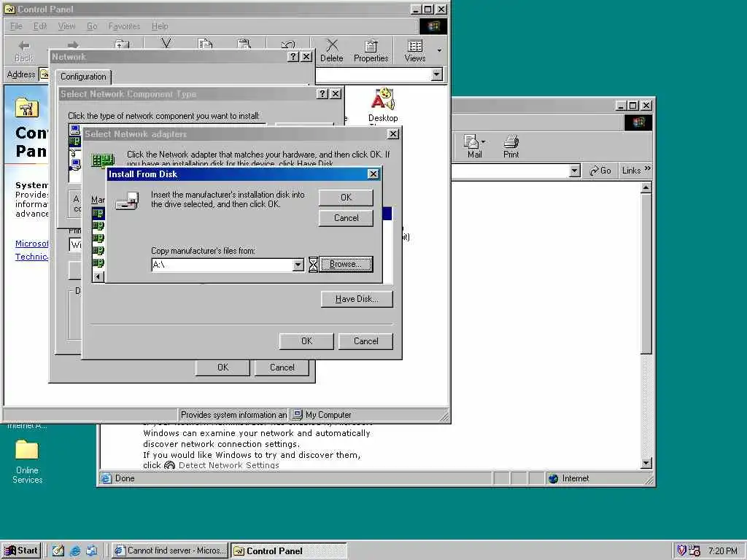Click the system tray shield icon
The width and height of the screenshot is (747, 560).
[681, 551]
